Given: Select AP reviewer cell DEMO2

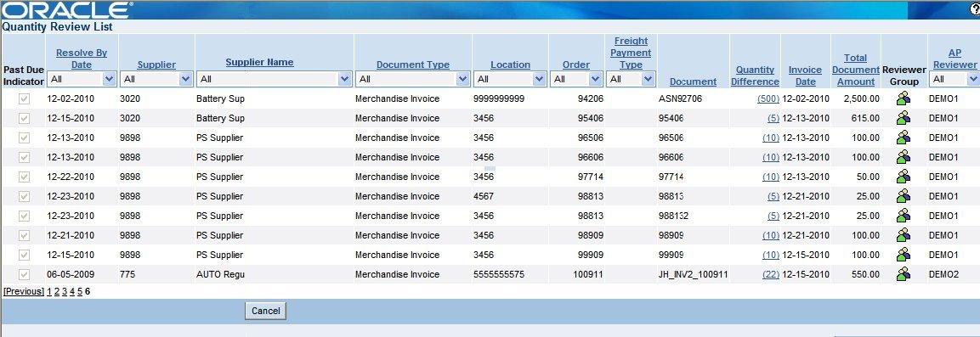Looking at the screenshot, I should 943,274.
